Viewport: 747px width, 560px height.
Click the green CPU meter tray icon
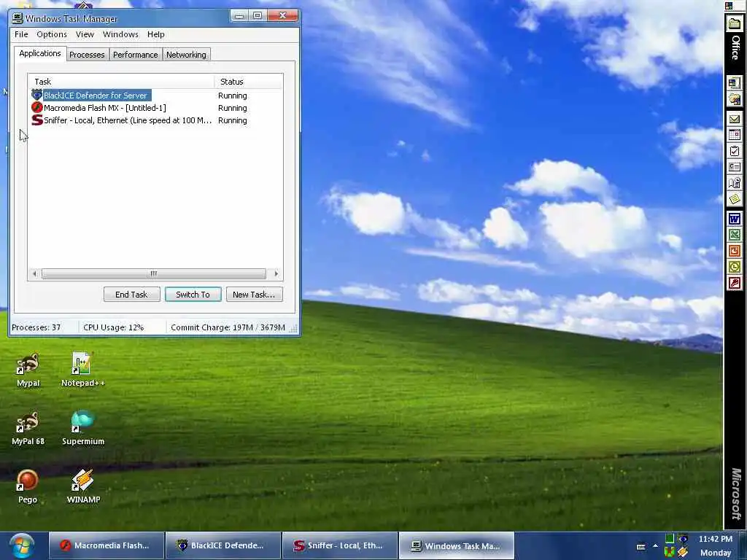pos(670,539)
